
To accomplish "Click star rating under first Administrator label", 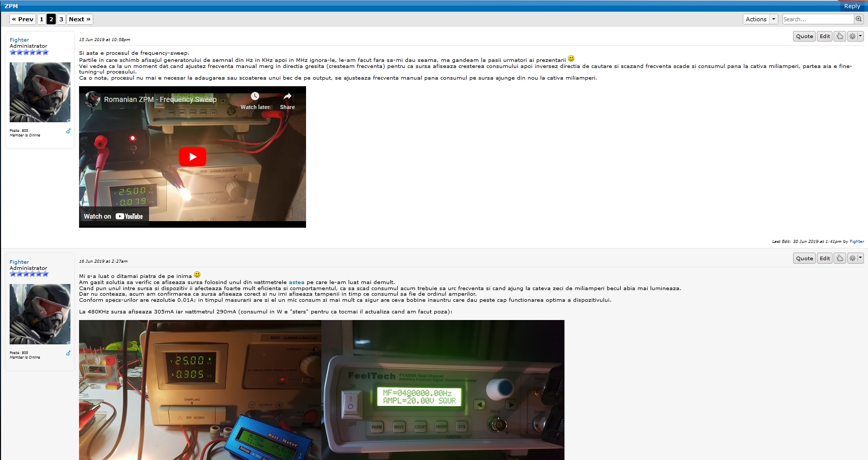I will (x=29, y=52).
